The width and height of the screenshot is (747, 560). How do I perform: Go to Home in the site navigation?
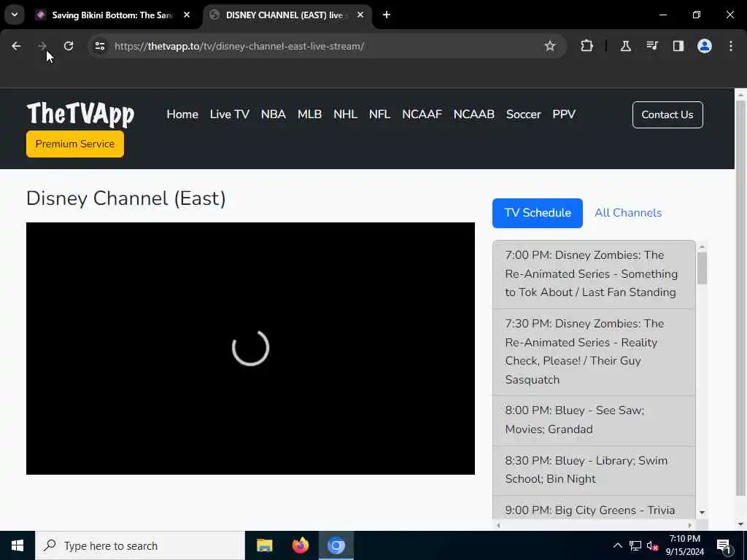coord(182,114)
